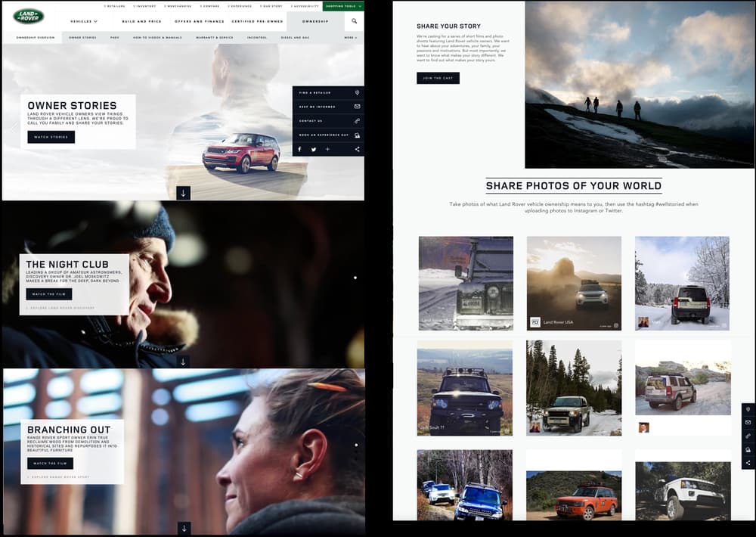The width and height of the screenshot is (756, 537).
Task: Expand the More + submenu
Action: tap(351, 37)
